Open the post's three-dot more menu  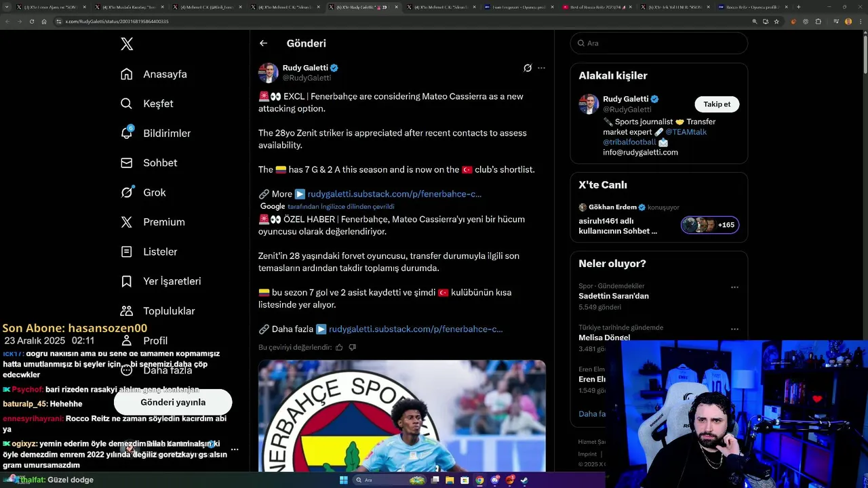[541, 68]
